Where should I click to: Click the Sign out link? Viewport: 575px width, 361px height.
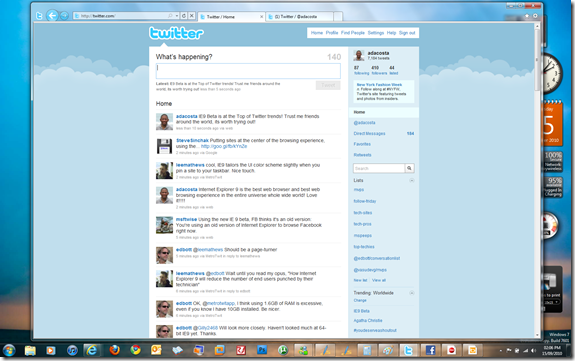pos(407,33)
